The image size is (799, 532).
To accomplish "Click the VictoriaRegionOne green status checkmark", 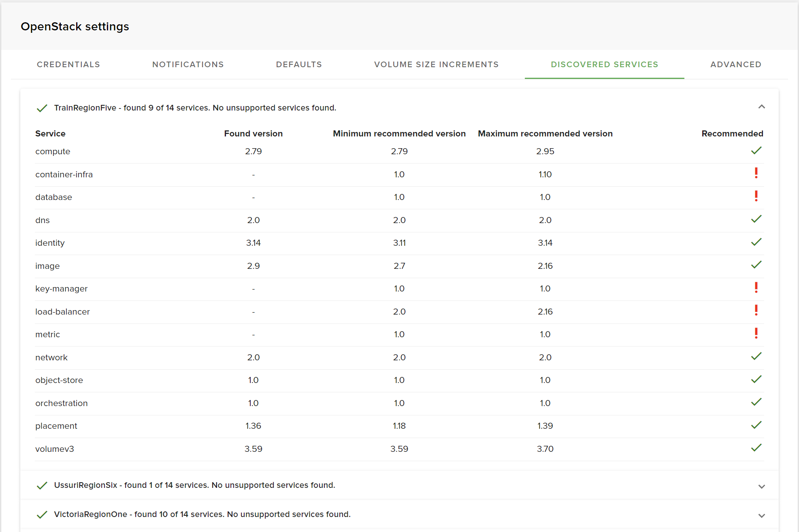I will click(42, 515).
